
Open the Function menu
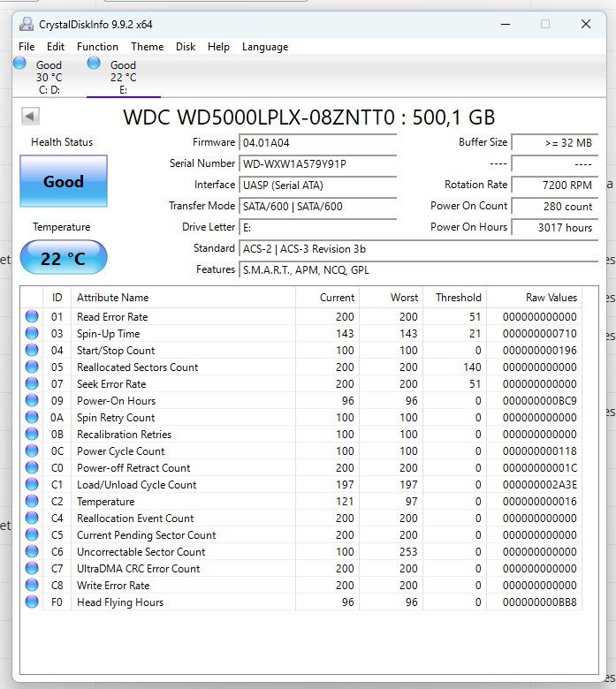click(x=97, y=47)
